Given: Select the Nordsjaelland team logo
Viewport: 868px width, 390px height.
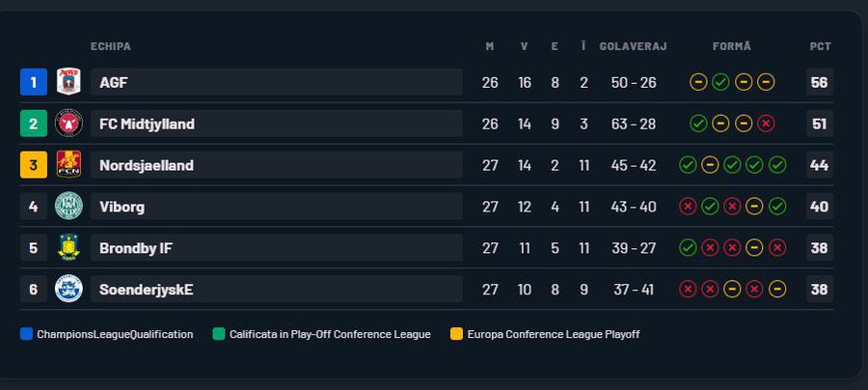Looking at the screenshot, I should 68,165.
